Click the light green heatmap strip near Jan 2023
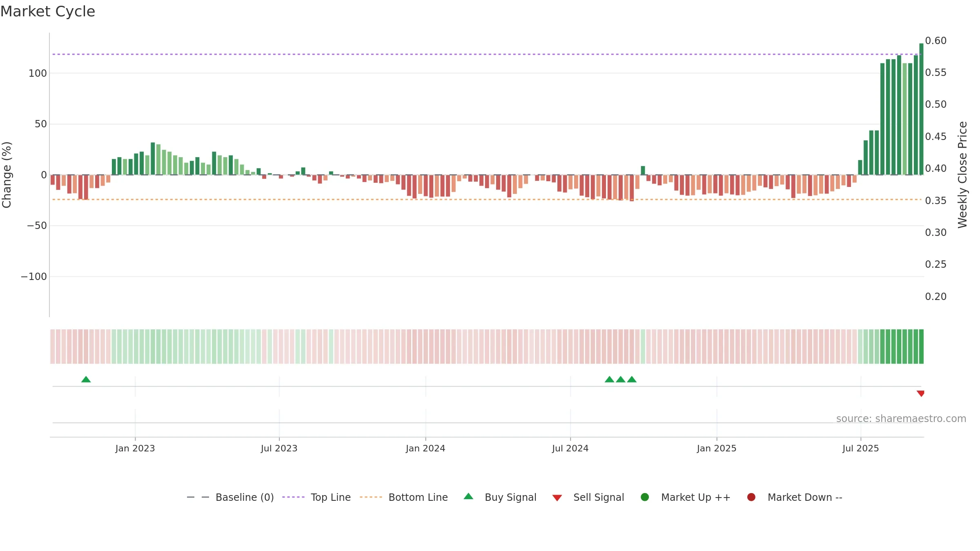 136,347
